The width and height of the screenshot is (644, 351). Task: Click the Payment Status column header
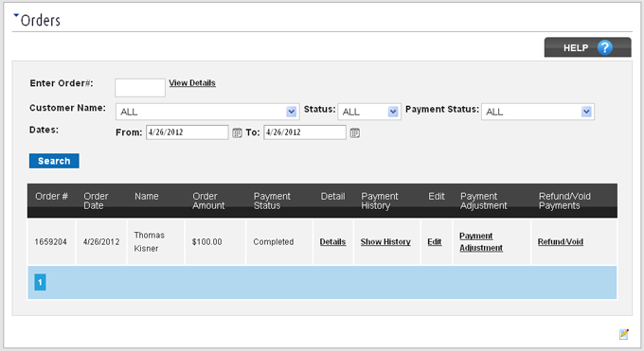(x=272, y=201)
